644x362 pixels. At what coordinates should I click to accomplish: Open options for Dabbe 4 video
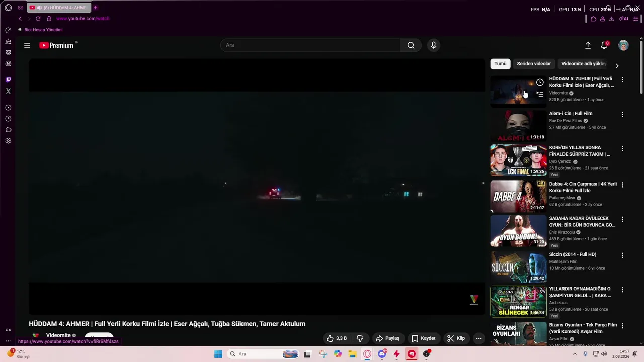point(622,185)
